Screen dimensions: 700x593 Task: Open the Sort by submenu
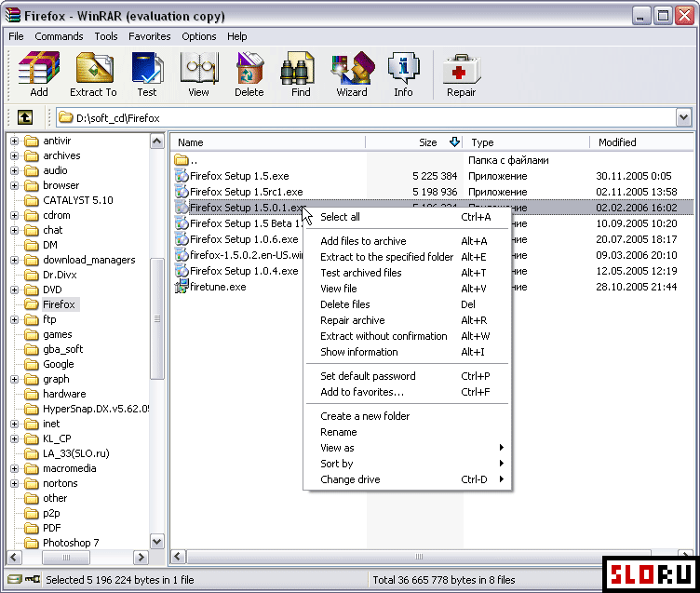[407, 464]
